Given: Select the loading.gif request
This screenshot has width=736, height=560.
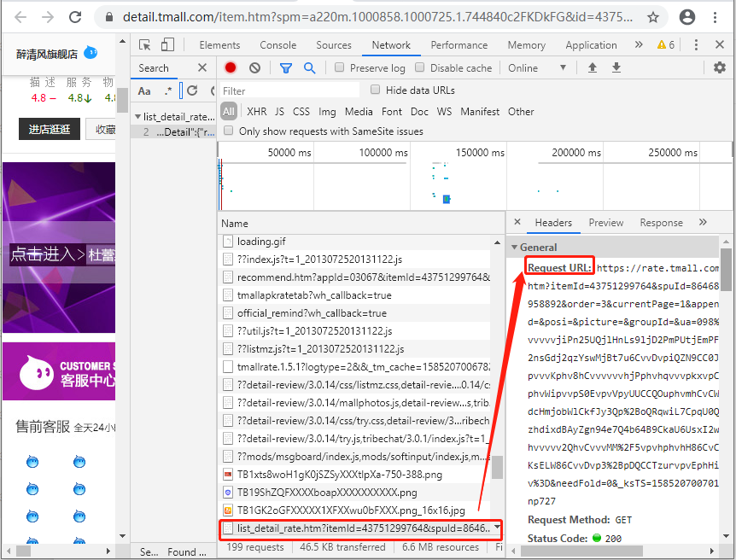Looking at the screenshot, I should pyautogui.click(x=356, y=242).
